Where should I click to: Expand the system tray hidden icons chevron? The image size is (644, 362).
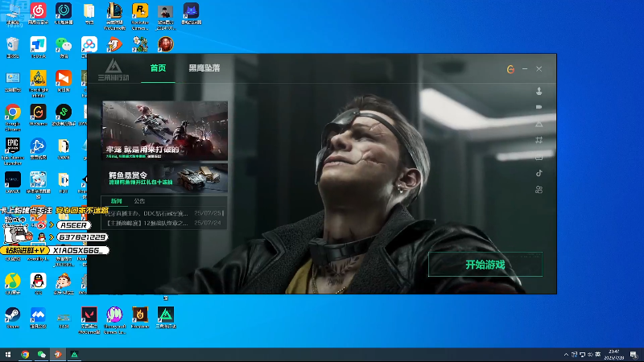point(566,355)
